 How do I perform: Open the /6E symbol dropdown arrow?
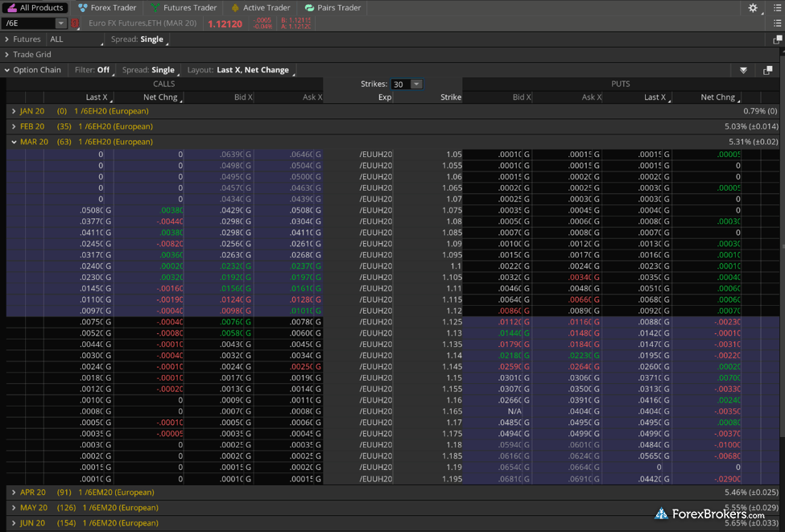point(60,23)
